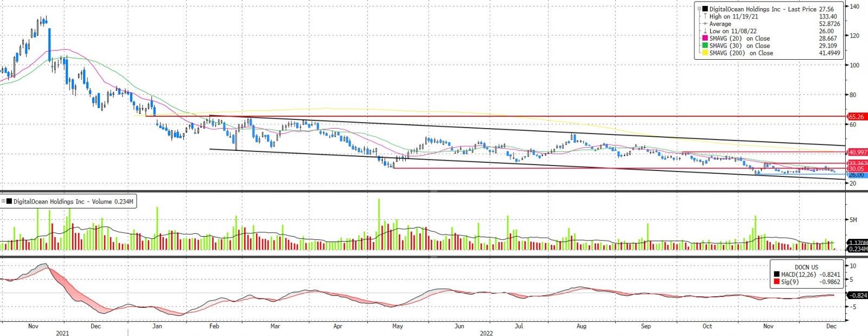The width and height of the screenshot is (868, 336).
Task: Click yellow SMAVG (200) color swatch
Action: click(705, 53)
